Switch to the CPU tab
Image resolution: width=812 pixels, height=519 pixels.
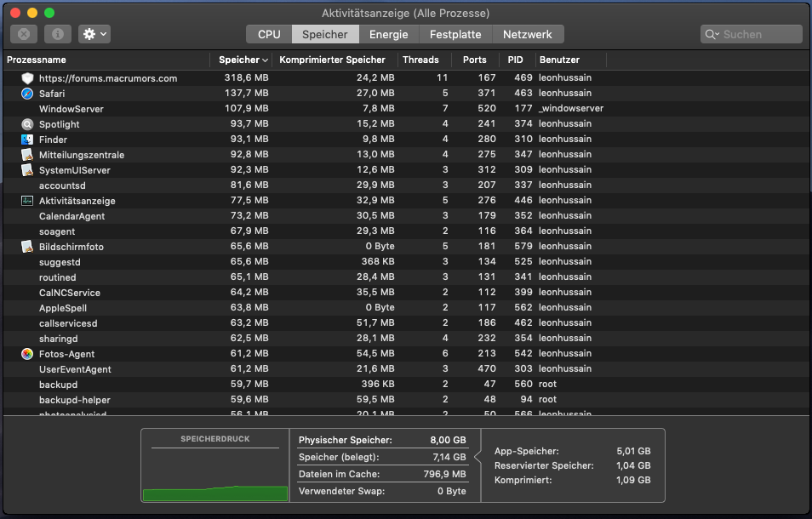(269, 34)
